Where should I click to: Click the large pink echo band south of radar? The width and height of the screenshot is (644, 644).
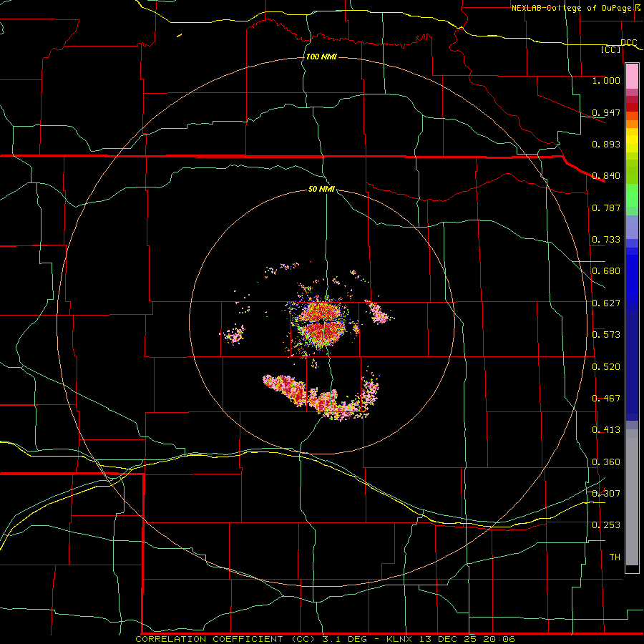tap(321, 396)
